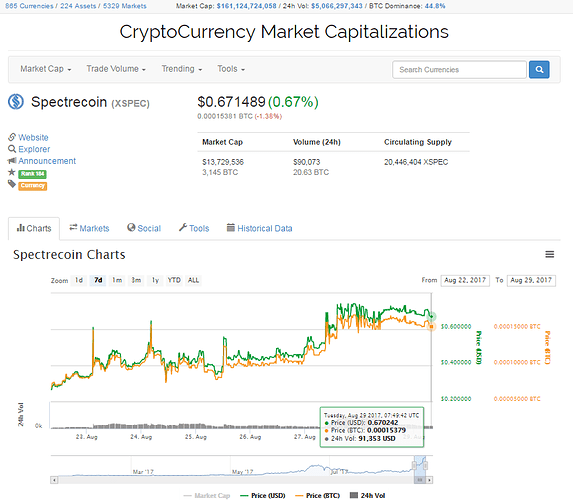Open the Historical Data tab
The width and height of the screenshot is (573, 500).
pyautogui.click(x=260, y=228)
